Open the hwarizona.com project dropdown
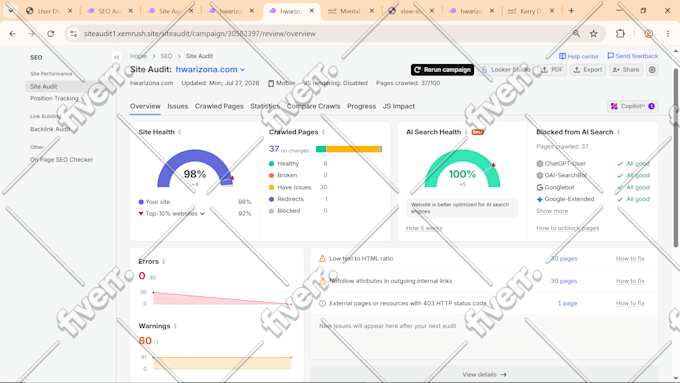Viewport: 680px width, 383px height. 210,69
